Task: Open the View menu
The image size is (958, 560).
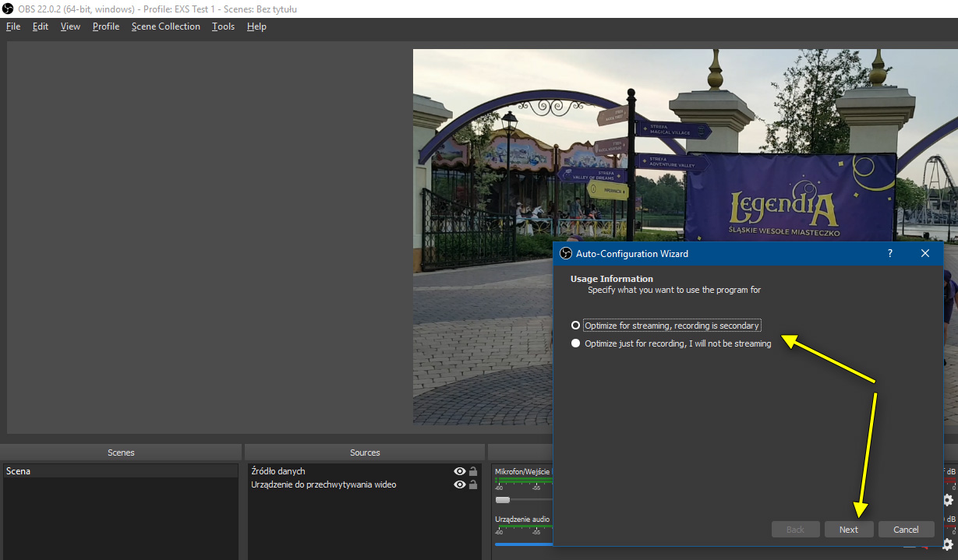Action: point(70,26)
